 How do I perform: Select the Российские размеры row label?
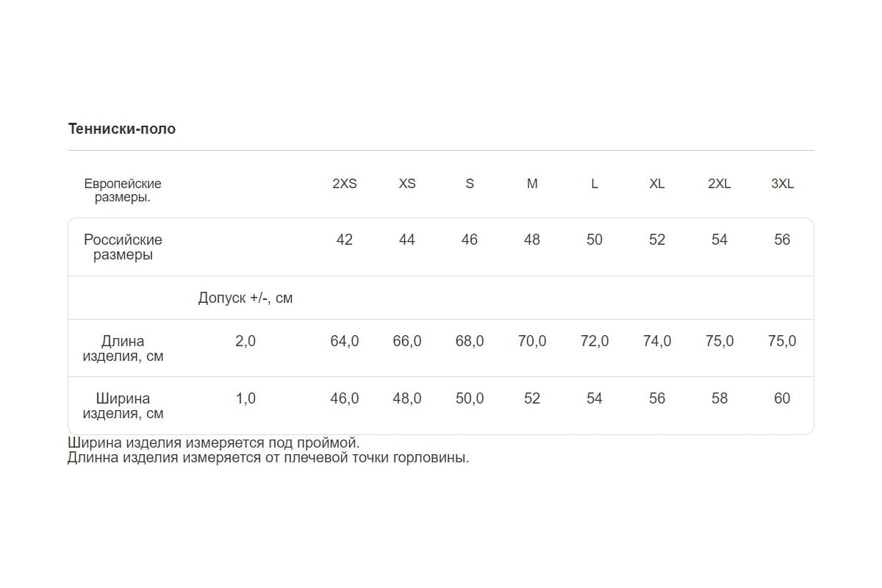tap(123, 247)
